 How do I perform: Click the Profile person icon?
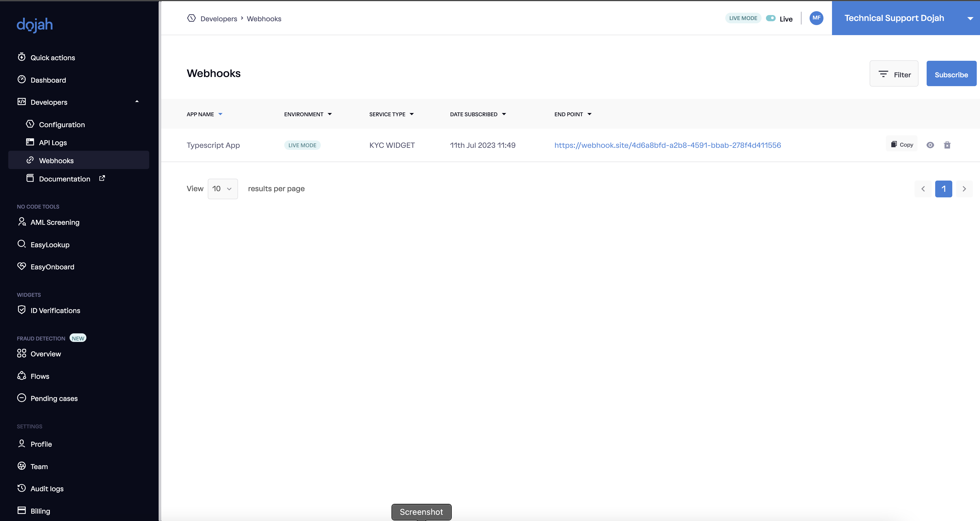point(22,443)
